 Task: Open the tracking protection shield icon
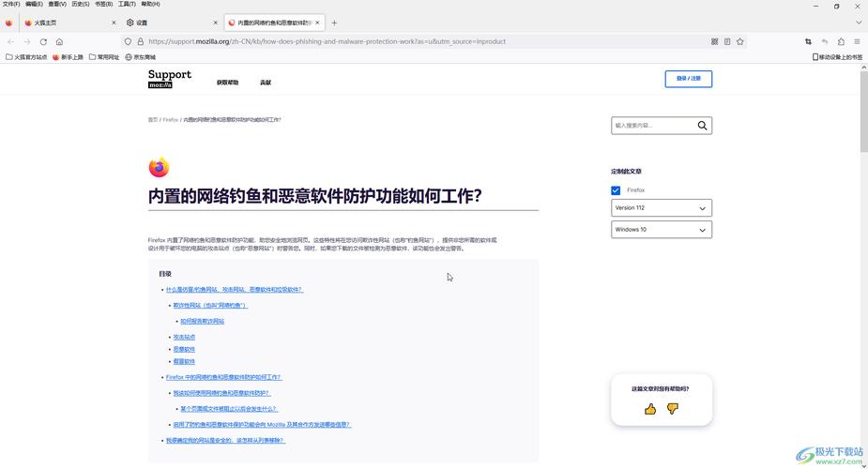[128, 41]
